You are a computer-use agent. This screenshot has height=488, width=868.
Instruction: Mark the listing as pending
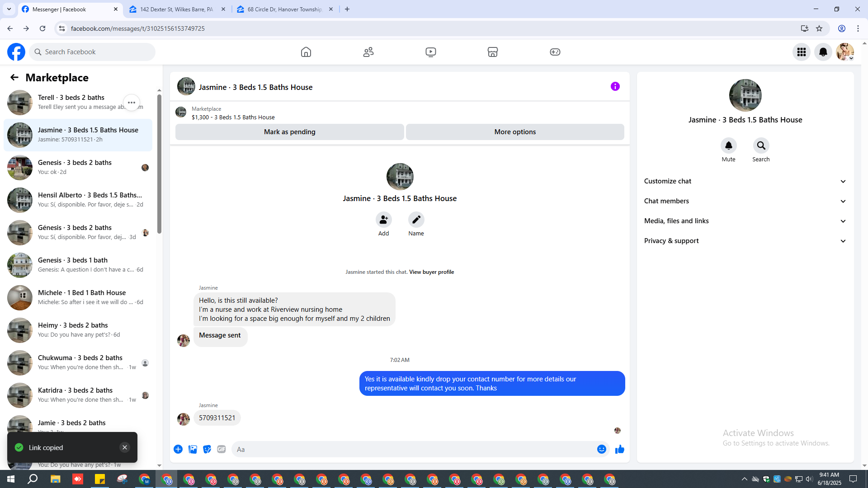290,132
